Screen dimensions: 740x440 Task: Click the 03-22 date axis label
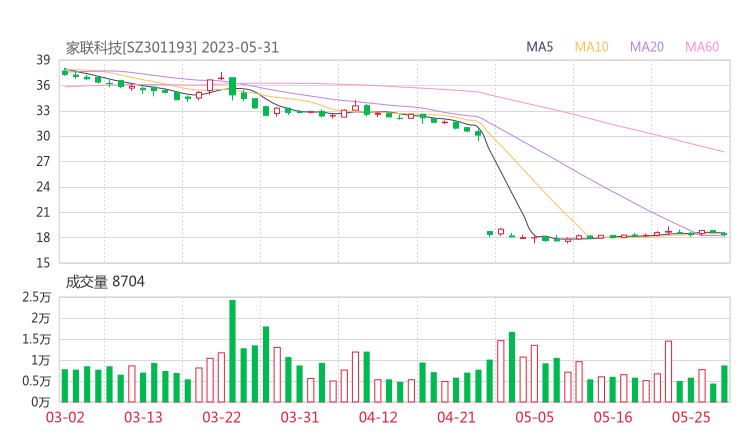(x=221, y=417)
